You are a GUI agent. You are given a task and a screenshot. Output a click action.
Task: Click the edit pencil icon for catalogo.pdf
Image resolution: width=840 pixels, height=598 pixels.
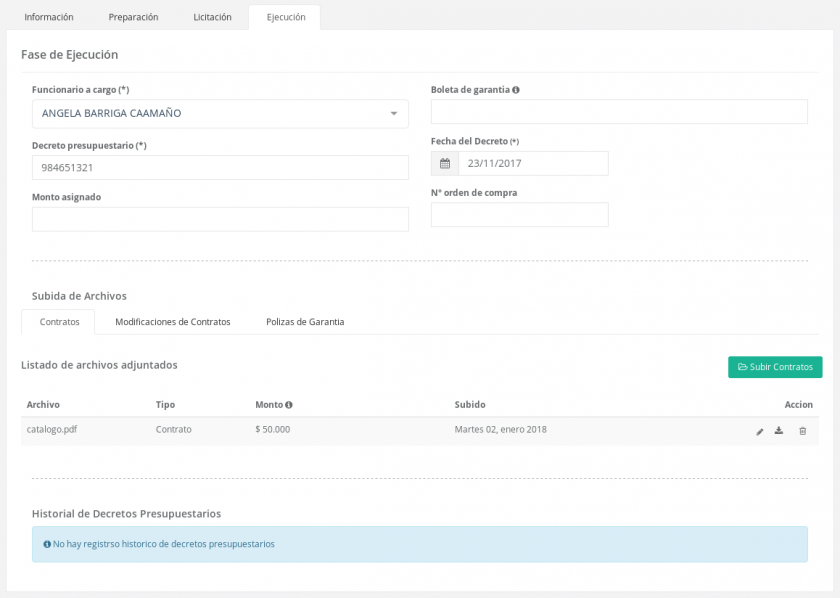759,430
